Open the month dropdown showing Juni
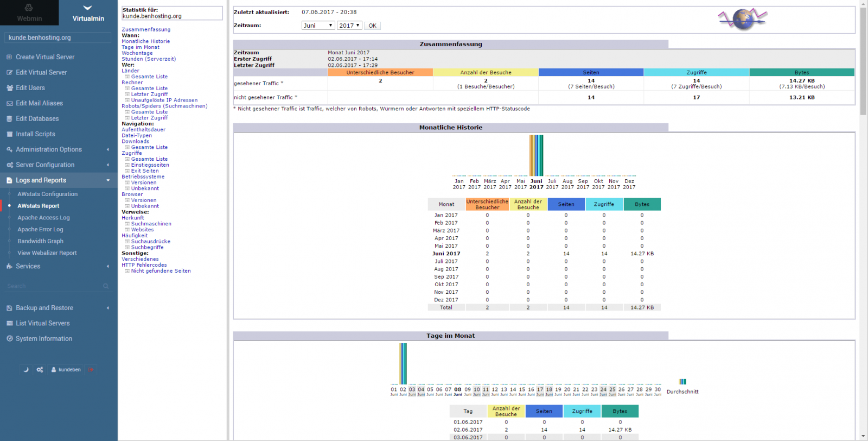 tap(318, 26)
